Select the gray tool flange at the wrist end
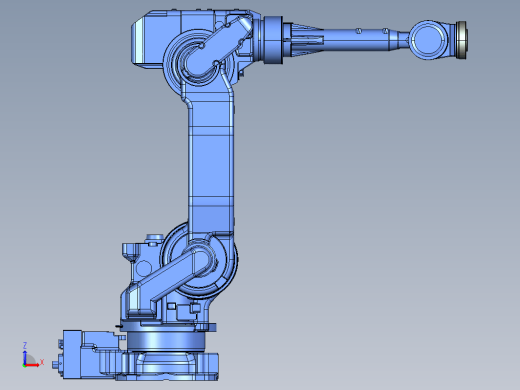This screenshot has height=390, width=520. click(x=462, y=40)
